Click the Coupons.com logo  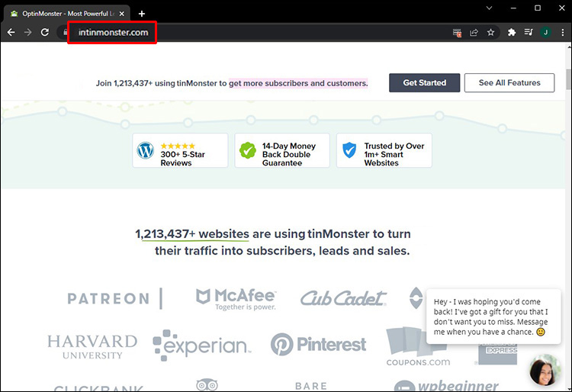tap(418, 346)
